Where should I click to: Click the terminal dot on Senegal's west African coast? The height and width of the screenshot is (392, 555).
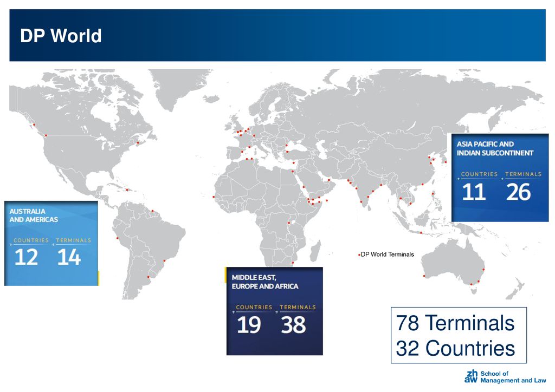point(214,197)
